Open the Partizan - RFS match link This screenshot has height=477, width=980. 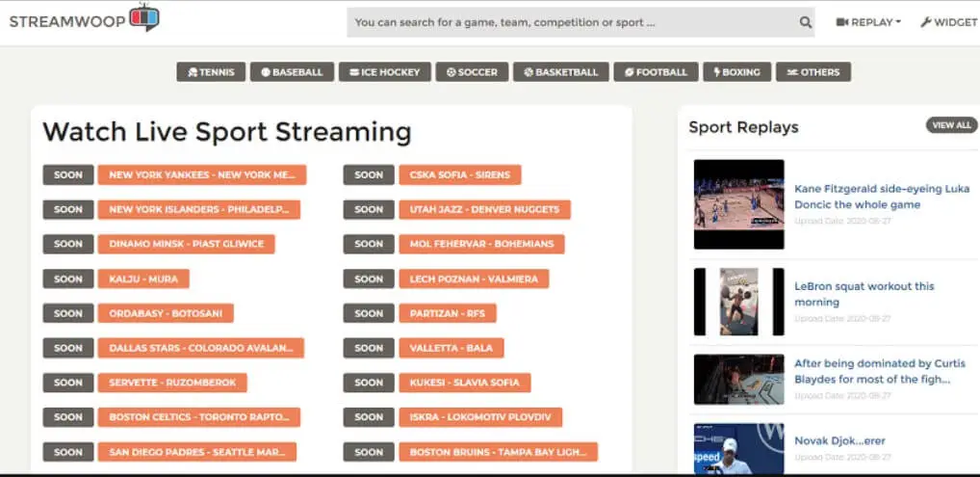click(447, 313)
